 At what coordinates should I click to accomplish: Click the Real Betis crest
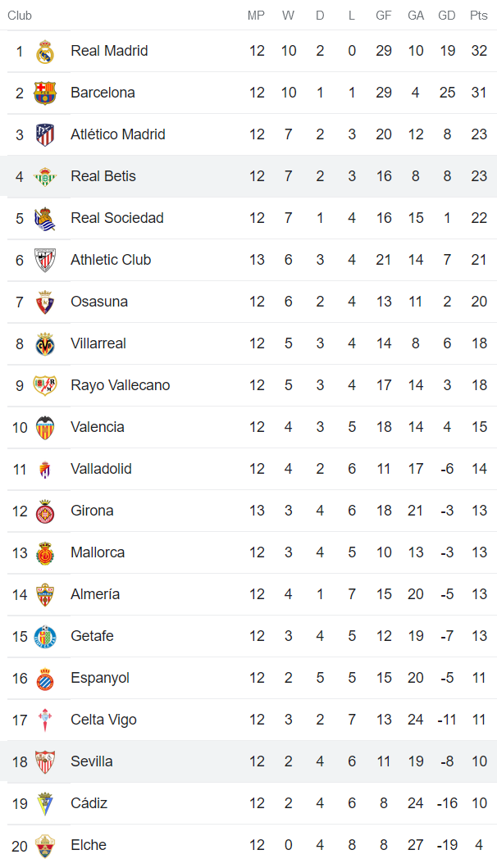[45, 177]
